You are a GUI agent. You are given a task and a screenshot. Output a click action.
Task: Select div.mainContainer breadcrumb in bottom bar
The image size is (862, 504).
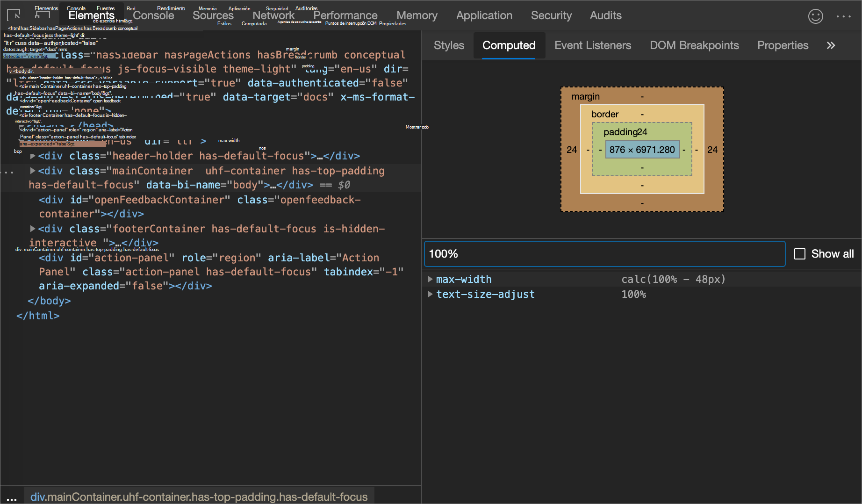(199, 497)
